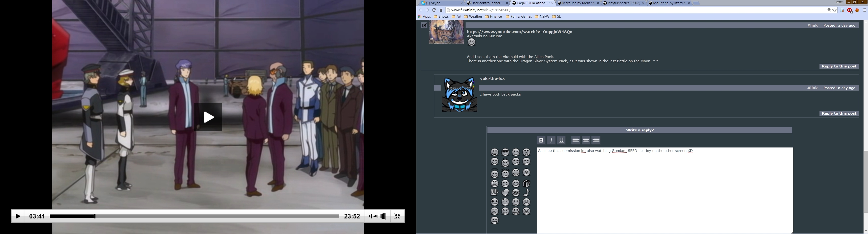Click the large play overlay on video
The width and height of the screenshot is (868, 234).
point(208,117)
